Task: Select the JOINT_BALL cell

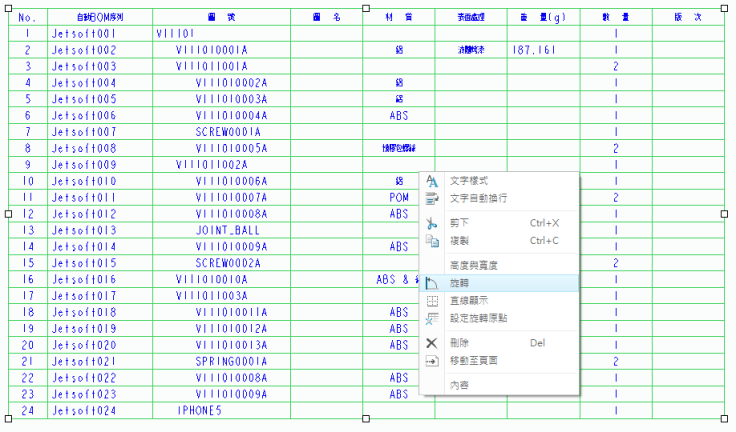Action: [228, 230]
